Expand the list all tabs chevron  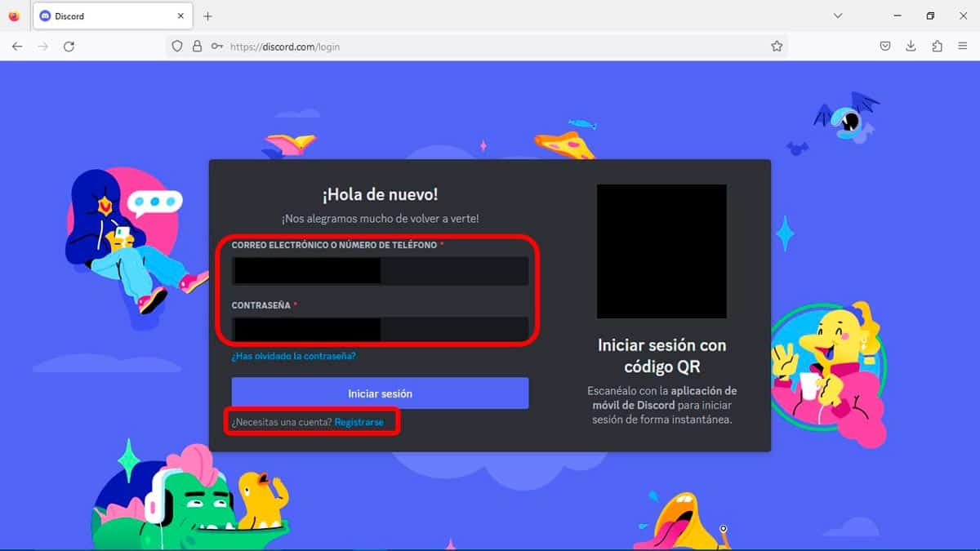(x=837, y=16)
